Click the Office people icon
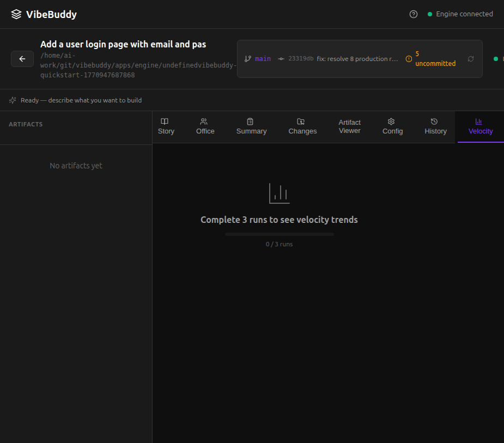504x443 pixels. [x=205, y=122]
